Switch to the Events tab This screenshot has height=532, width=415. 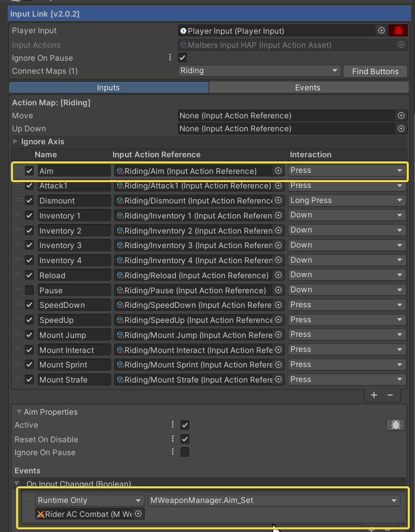[x=308, y=88]
